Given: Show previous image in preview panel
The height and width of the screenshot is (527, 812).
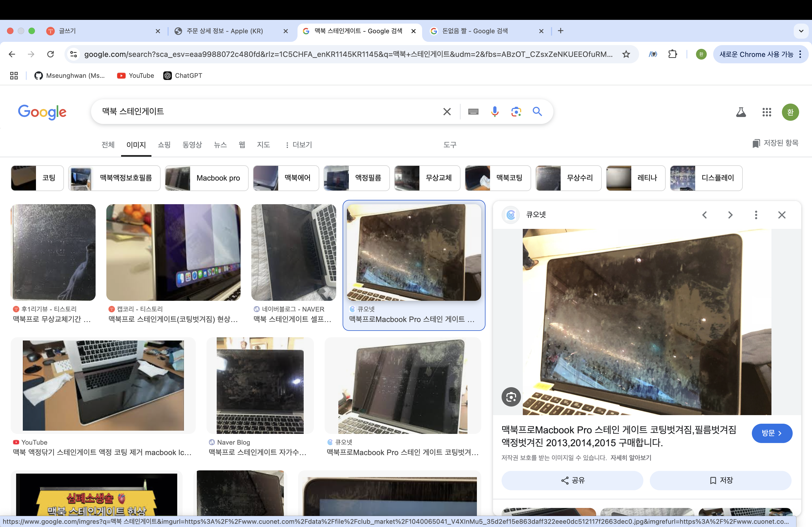Looking at the screenshot, I should pyautogui.click(x=705, y=215).
